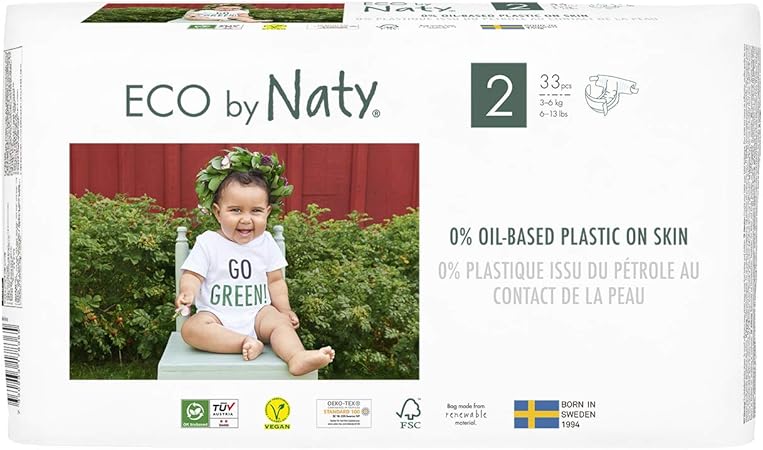Click the 'GO GREEN!' shirt print
The width and height of the screenshot is (763, 450).
pos(239,283)
